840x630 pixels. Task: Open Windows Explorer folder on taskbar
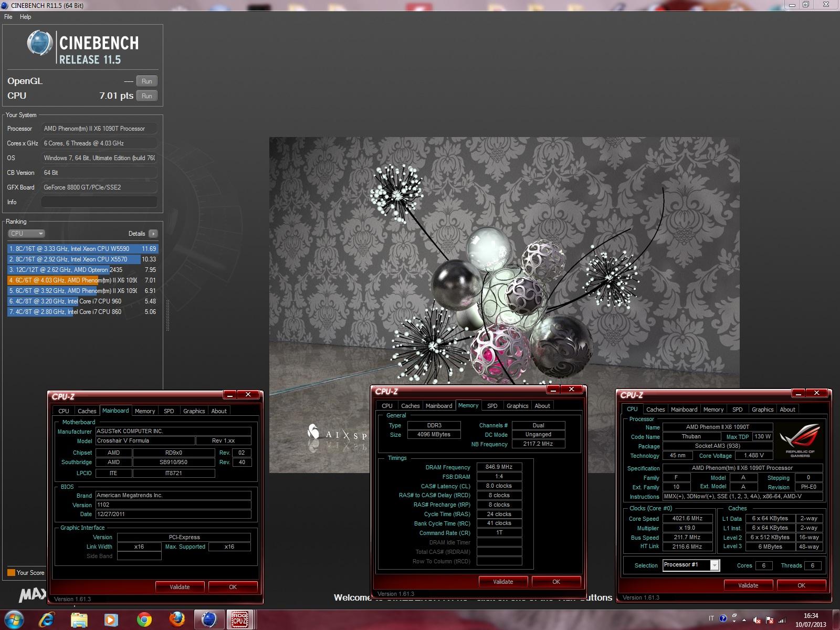coord(79,619)
